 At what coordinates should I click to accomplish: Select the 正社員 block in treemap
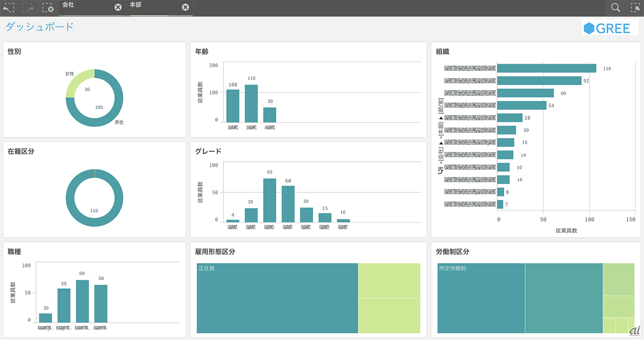tap(277, 298)
